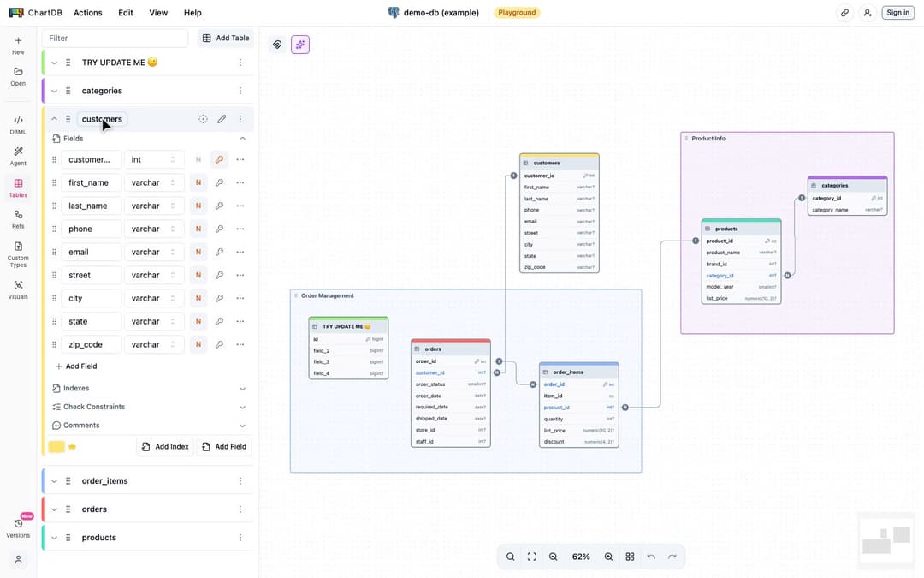The image size is (924, 578).
Task: Open the DBML editor in sidebar
Action: 18,125
